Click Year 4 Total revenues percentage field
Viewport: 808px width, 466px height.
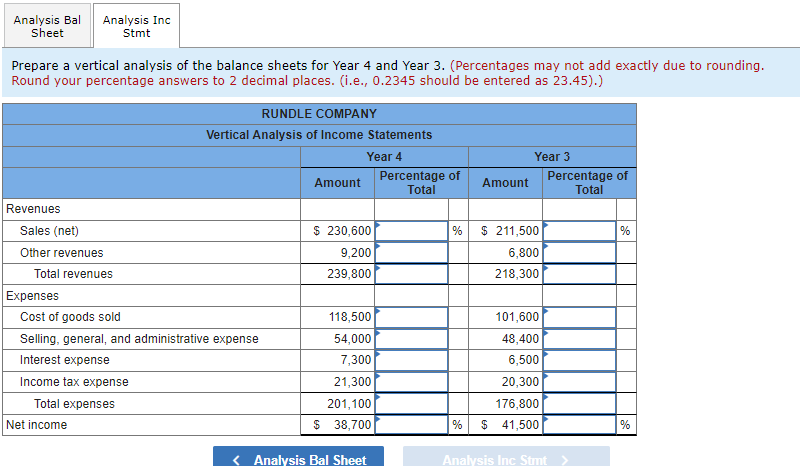click(411, 274)
